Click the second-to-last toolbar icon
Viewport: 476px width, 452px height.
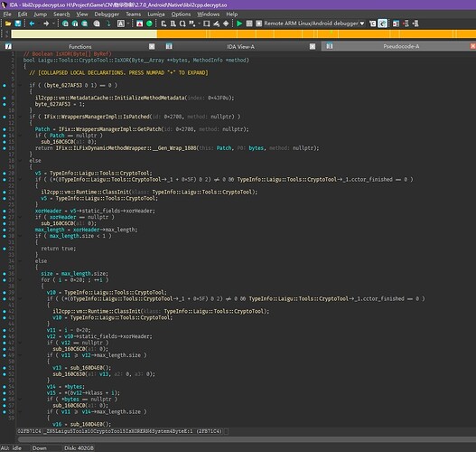tap(406, 24)
